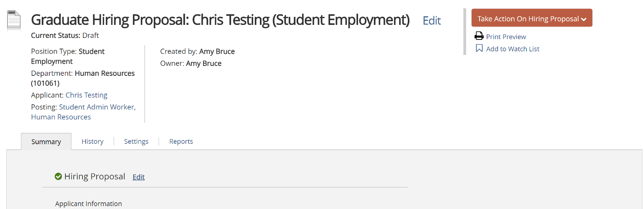
Task: Click the printer icon
Action: [x=479, y=36]
